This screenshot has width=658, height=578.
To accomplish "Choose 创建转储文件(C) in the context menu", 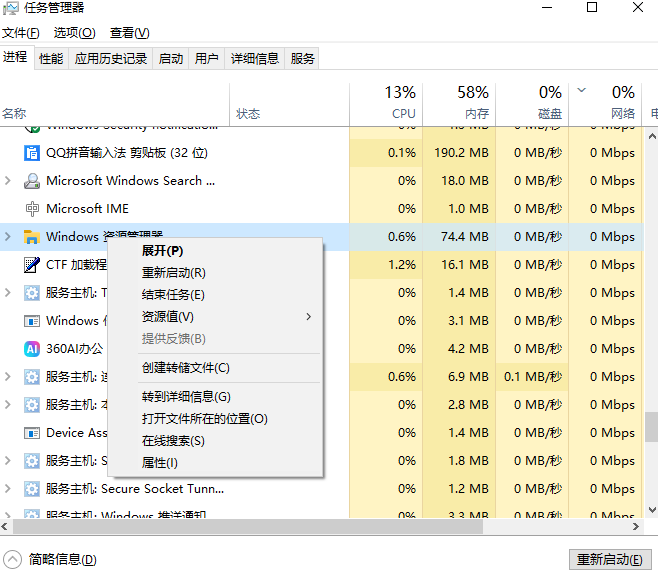I will point(216,368).
